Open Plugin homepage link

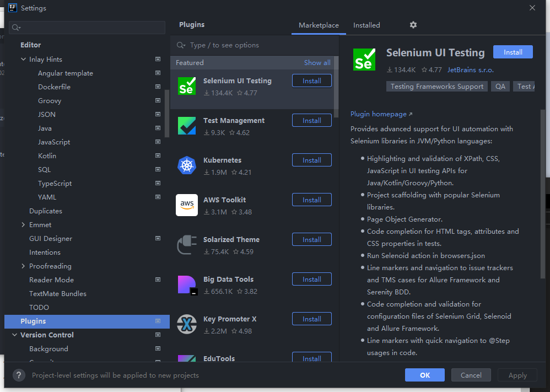(381, 114)
